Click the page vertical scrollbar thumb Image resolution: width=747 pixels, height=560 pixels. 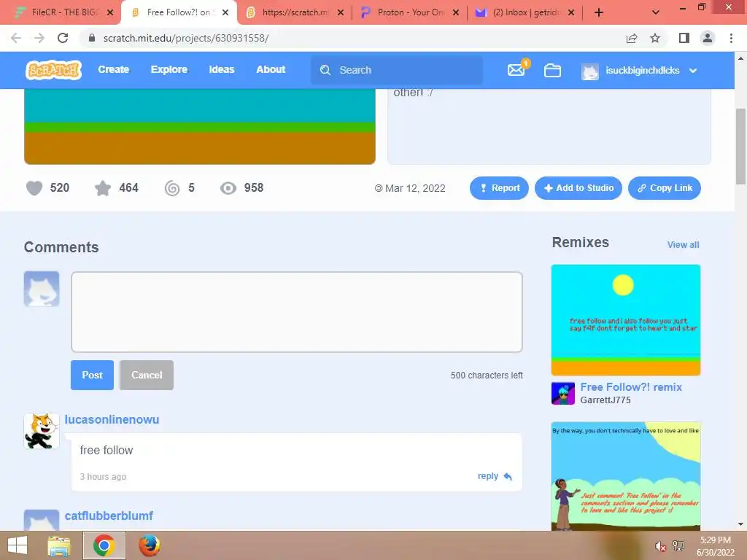pyautogui.click(x=740, y=146)
